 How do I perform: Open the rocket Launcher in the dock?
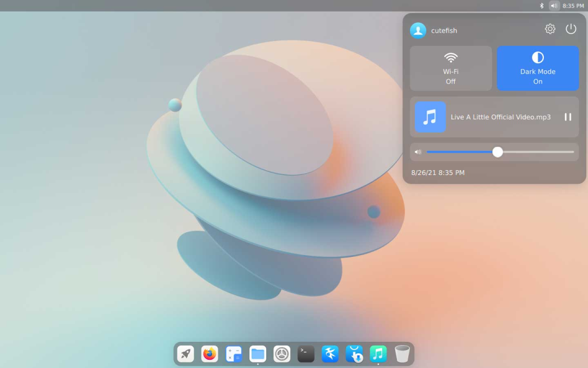[186, 354]
